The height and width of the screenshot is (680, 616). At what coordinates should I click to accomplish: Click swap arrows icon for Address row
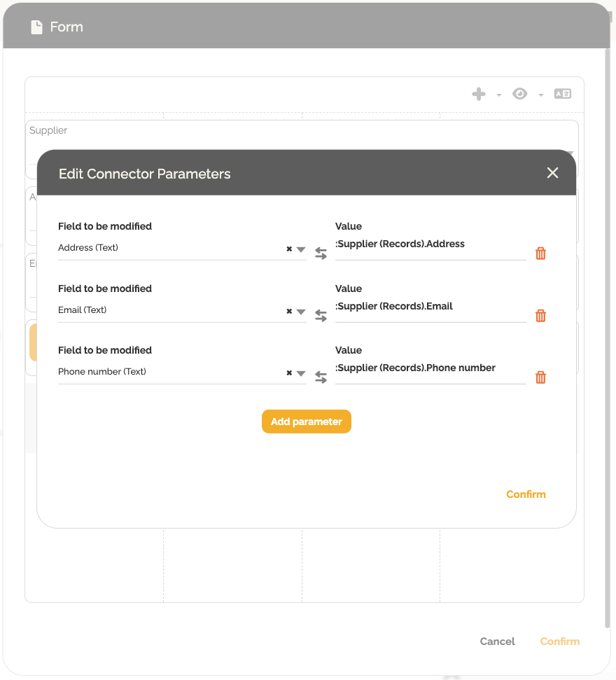[321, 254]
